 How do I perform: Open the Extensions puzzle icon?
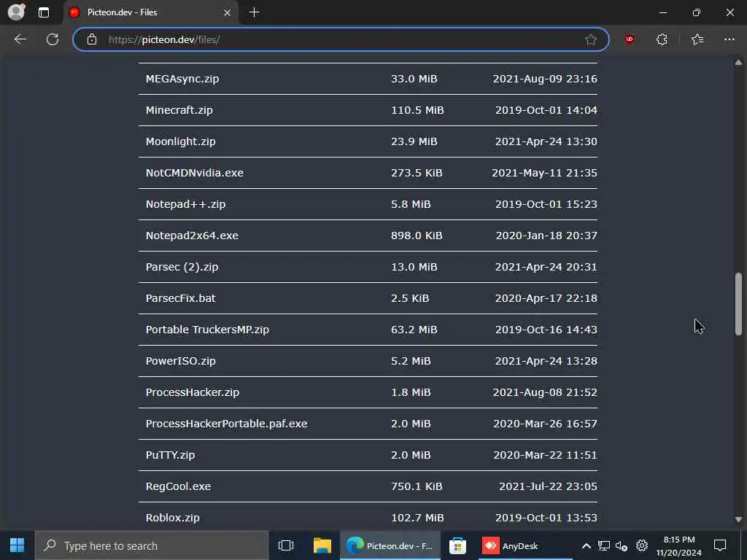click(662, 39)
